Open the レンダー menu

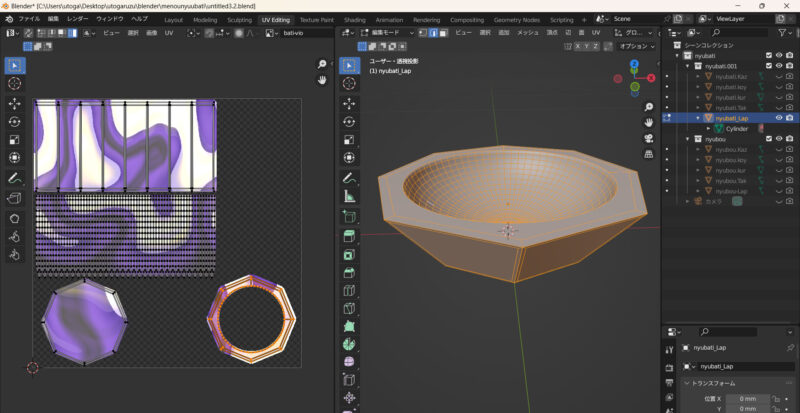78,19
